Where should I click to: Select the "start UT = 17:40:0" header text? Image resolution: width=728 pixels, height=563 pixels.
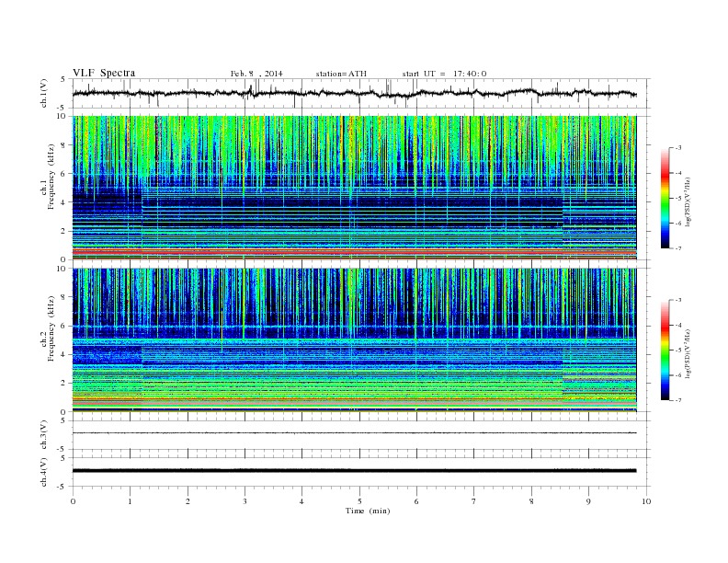coord(445,74)
